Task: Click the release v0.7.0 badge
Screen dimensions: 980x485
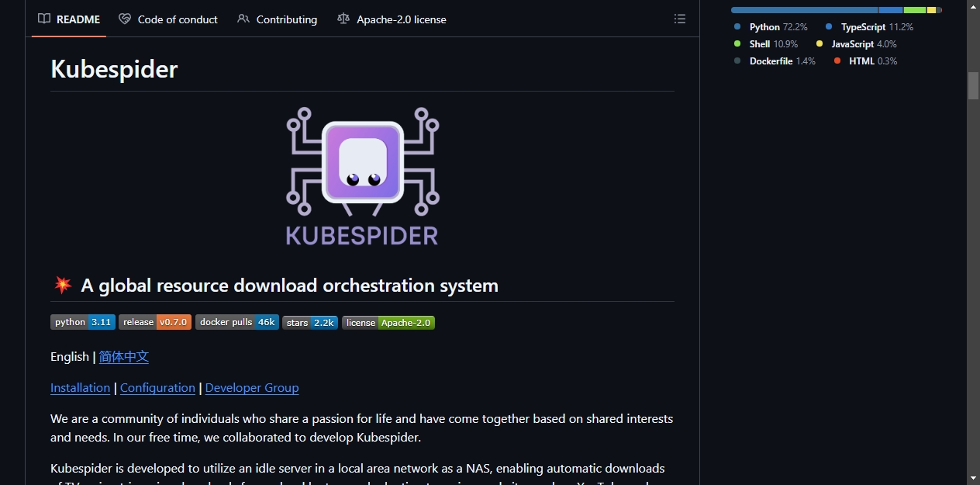Action: coord(155,322)
